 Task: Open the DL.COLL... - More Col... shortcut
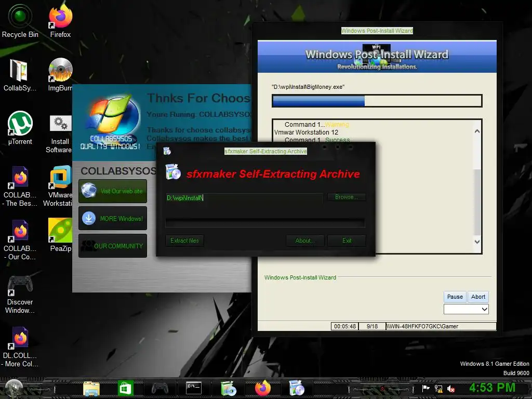click(x=20, y=347)
